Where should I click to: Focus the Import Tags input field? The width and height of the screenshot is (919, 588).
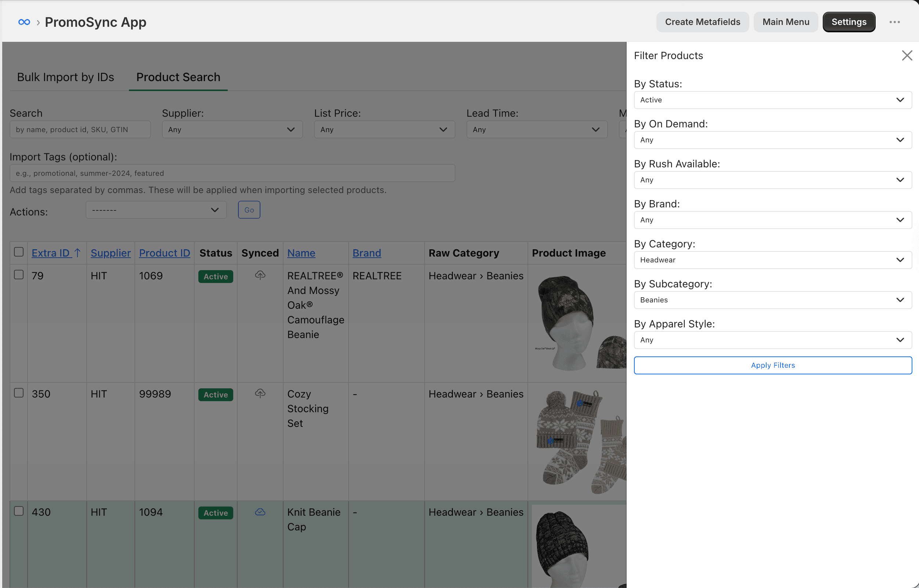click(x=233, y=173)
